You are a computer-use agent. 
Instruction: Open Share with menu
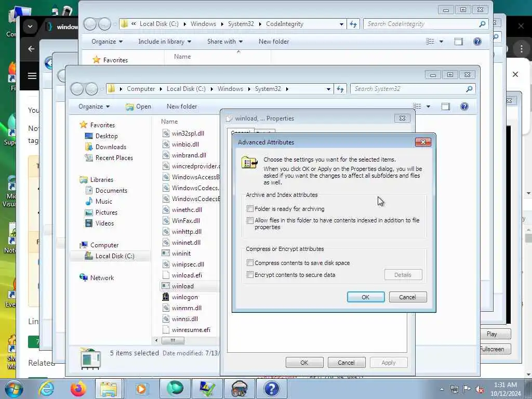[225, 42]
